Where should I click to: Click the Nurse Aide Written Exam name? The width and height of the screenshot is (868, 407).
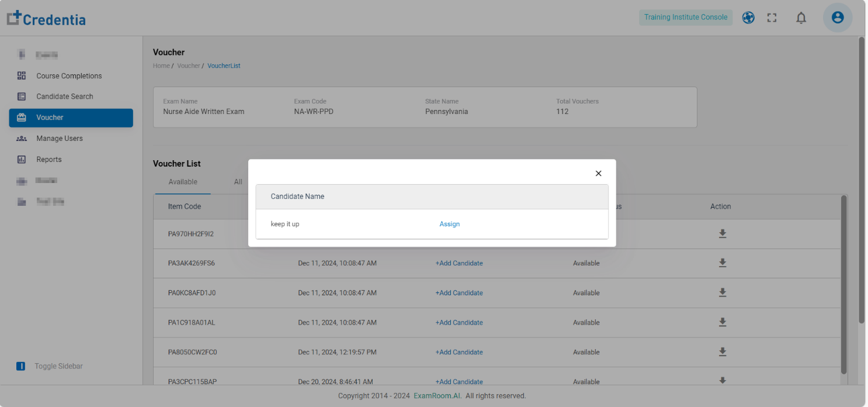point(204,112)
